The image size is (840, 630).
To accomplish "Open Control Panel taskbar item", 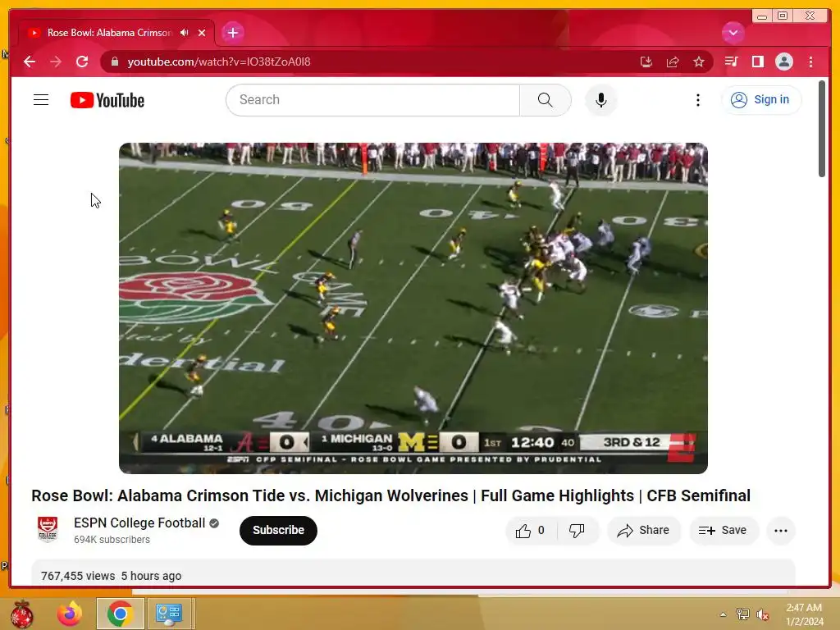I will point(168,614).
